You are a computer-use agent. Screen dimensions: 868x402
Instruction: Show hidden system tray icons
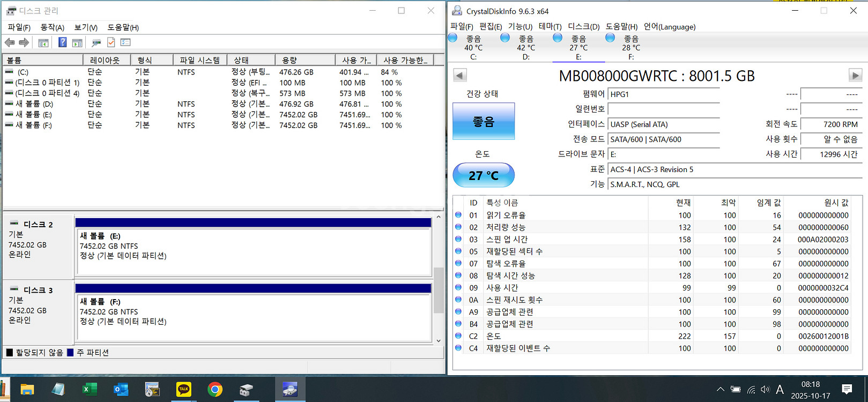tap(720, 390)
